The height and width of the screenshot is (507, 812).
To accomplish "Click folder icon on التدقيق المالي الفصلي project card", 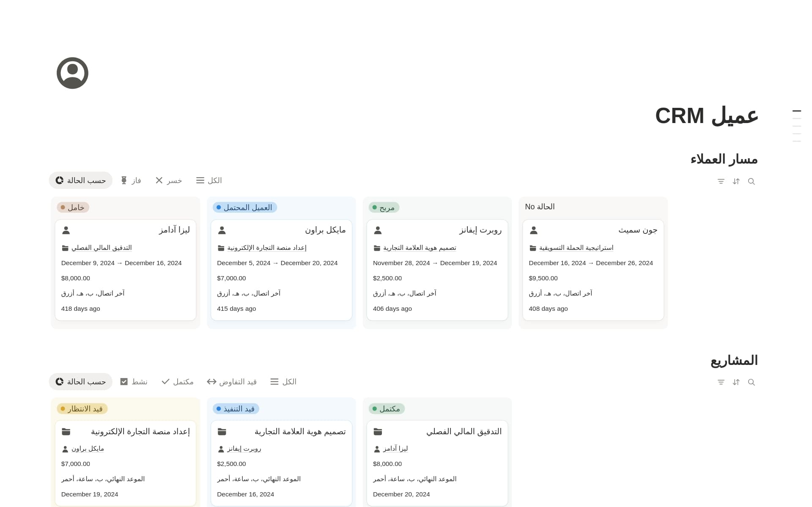I will pyautogui.click(x=378, y=432).
